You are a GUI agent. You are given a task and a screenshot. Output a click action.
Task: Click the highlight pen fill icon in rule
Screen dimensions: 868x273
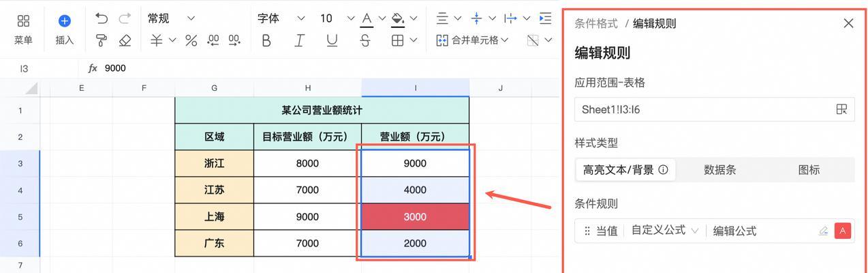[x=823, y=231]
